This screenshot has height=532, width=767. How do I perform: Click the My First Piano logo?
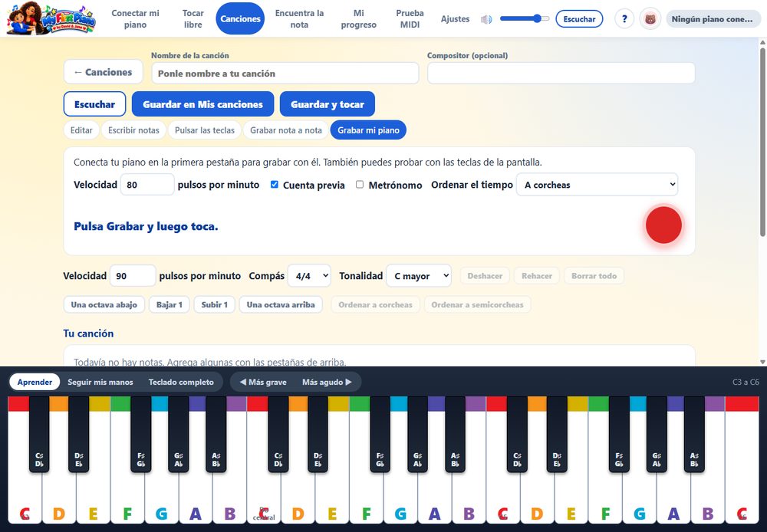51,18
